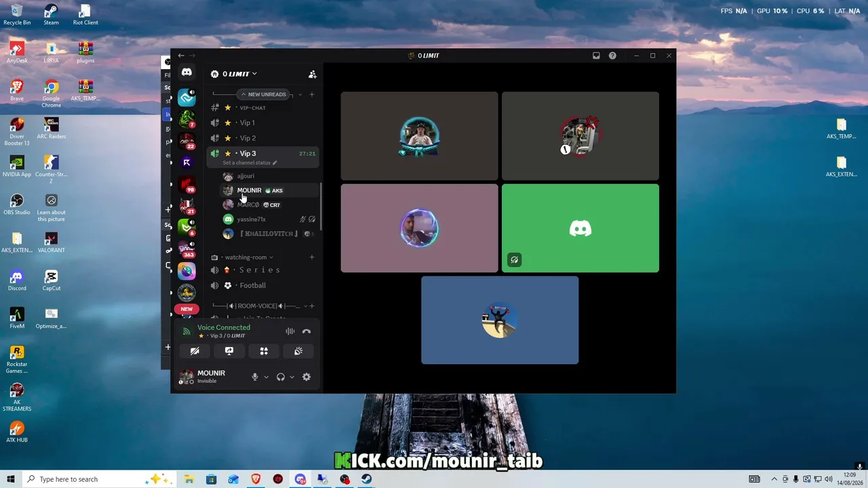This screenshot has height=488, width=868.
Task: Select user KHALILOVITCH in Vip 3
Action: click(269, 234)
